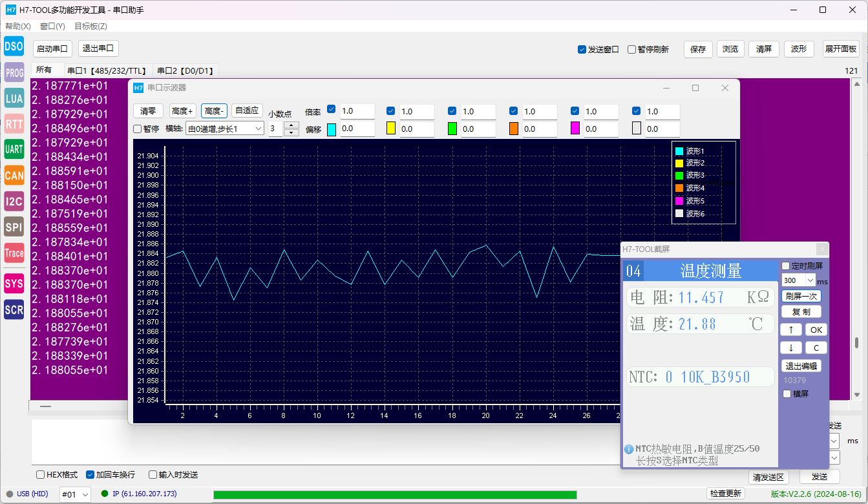The width and height of the screenshot is (868, 504).
Task: Switch to 串口1【485/232/TTL】 tab
Action: [x=107, y=70]
